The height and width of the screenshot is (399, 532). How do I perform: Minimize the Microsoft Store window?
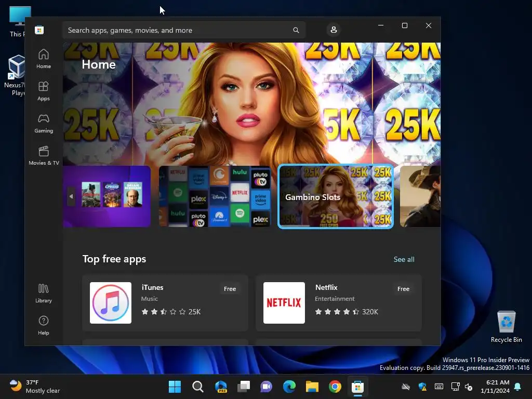pos(381,25)
